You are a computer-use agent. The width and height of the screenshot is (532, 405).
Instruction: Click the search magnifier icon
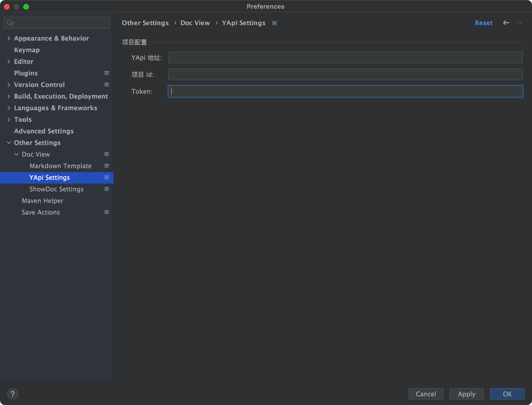10,23
